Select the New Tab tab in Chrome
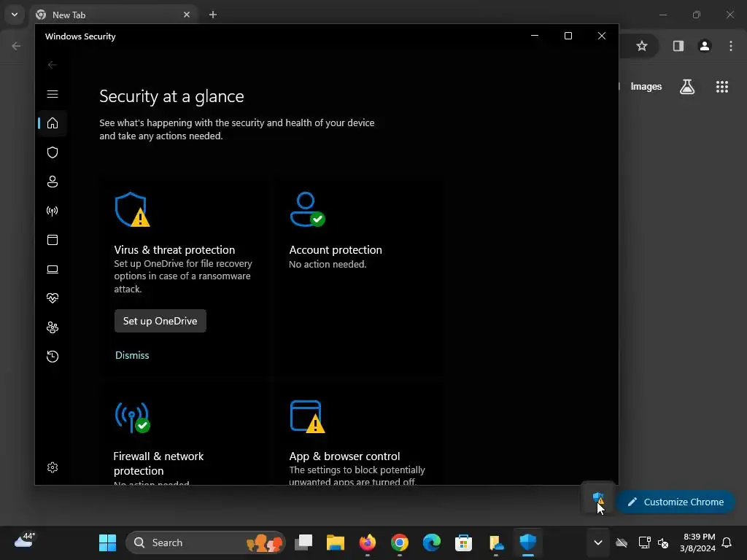The width and height of the screenshot is (747, 560). click(113, 15)
